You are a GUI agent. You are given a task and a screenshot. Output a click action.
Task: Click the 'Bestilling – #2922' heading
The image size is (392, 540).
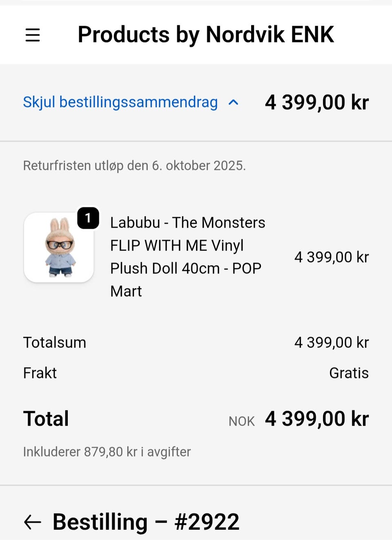[146, 522]
